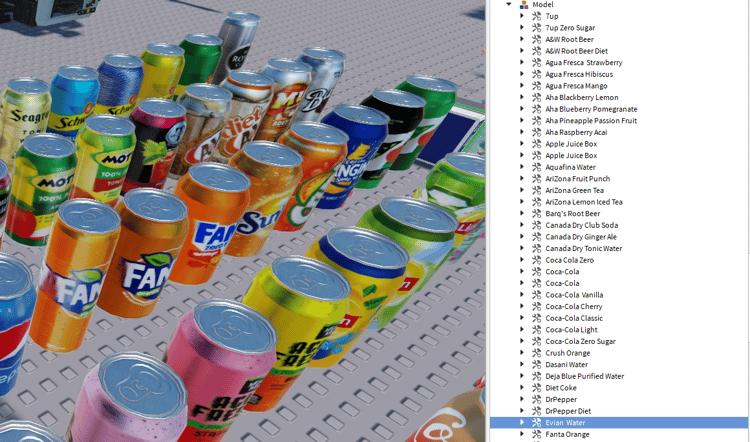Expand the Dasani Water item
Viewport: 750px width, 442px height.
click(522, 365)
